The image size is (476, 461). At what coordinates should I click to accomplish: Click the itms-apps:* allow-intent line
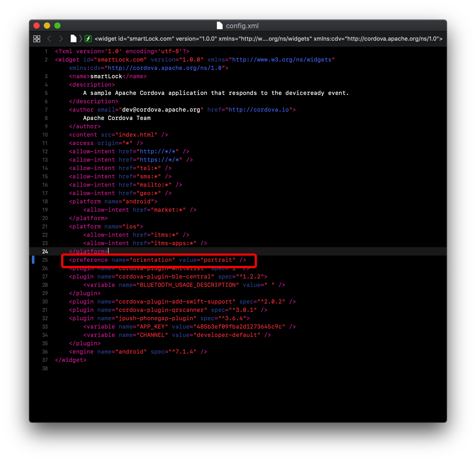[145, 243]
